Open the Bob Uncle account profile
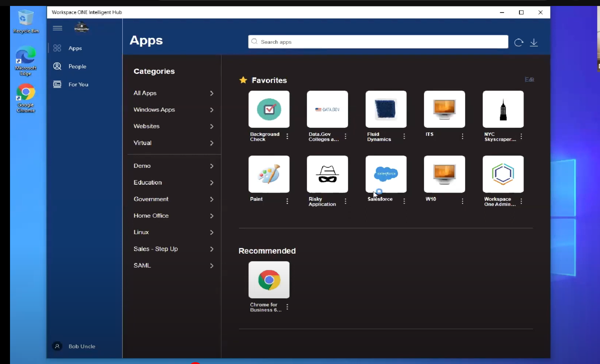Screen dimensions: 600x364 [x=81, y=346]
